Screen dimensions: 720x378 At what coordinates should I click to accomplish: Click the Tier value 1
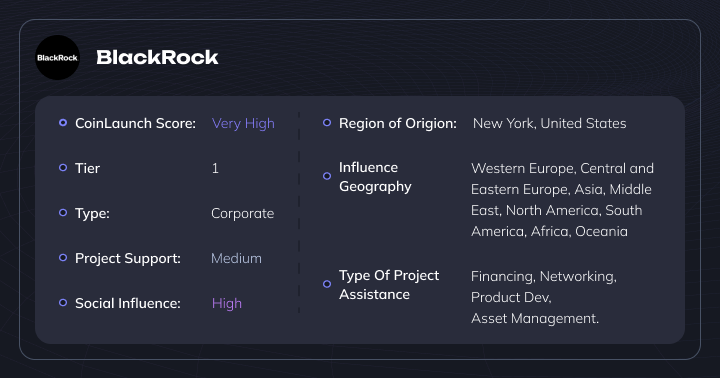pos(215,169)
